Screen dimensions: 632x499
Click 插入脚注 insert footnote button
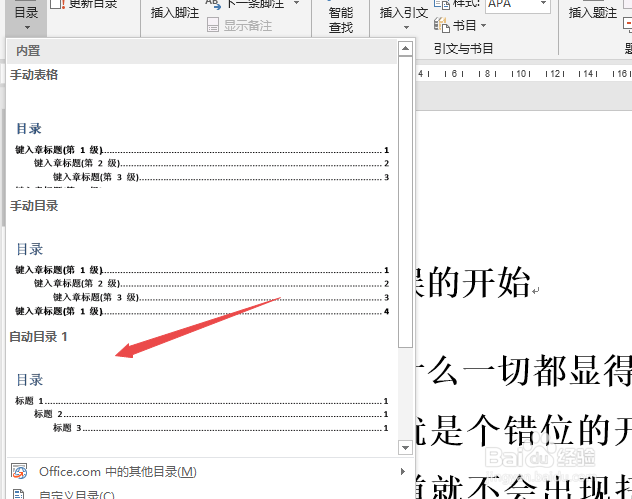[175, 13]
